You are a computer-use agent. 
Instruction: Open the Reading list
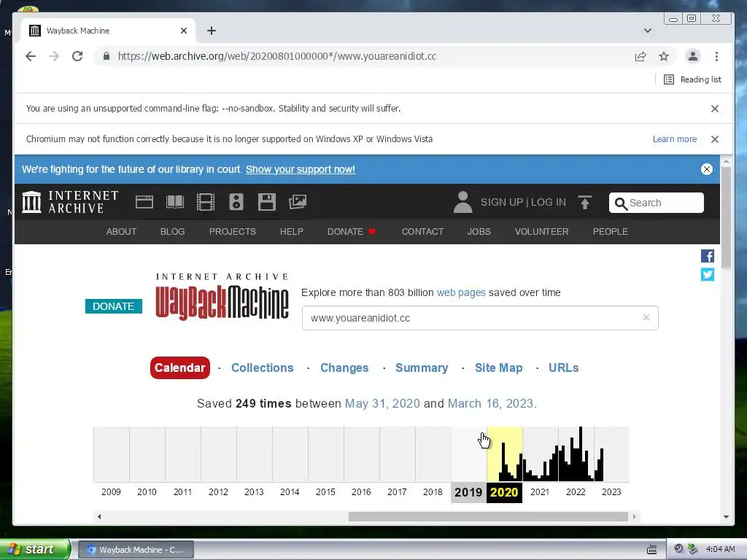tap(692, 79)
